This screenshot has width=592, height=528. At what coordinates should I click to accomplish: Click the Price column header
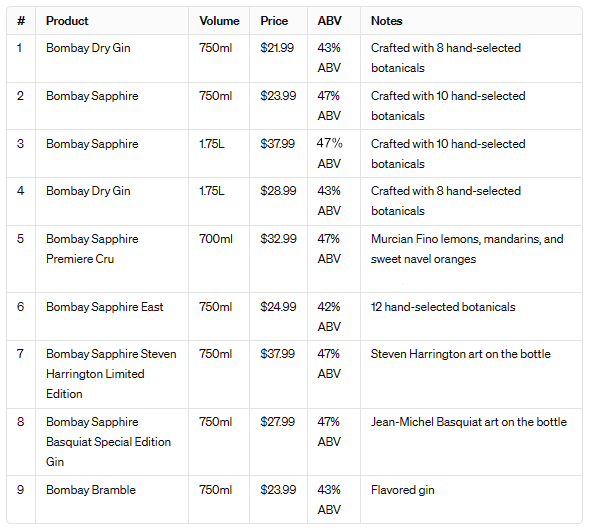coord(274,21)
